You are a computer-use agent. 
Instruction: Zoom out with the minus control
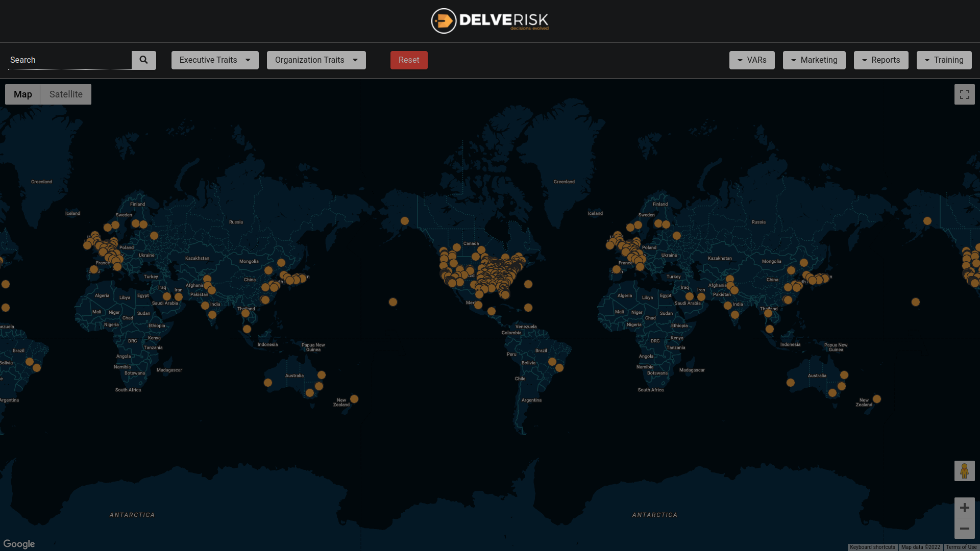click(x=964, y=529)
